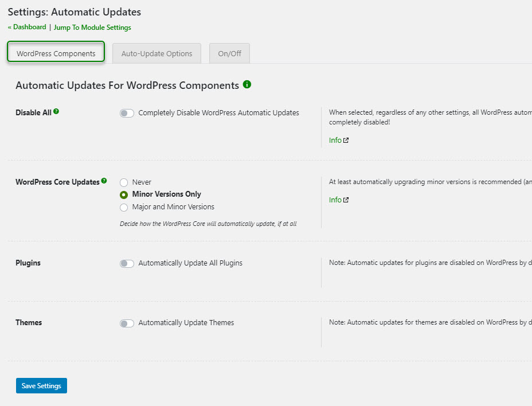Select Minor Versions Only radio option
This screenshot has height=406, width=532.
[124, 194]
